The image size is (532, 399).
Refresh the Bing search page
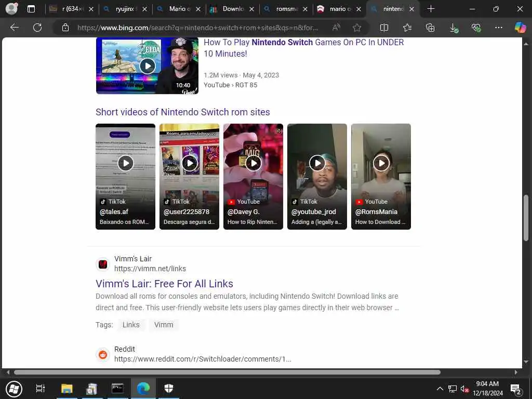pyautogui.click(x=37, y=28)
